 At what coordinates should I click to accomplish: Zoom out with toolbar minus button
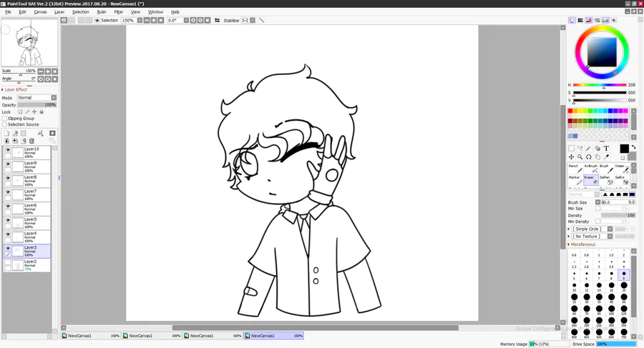point(147,20)
